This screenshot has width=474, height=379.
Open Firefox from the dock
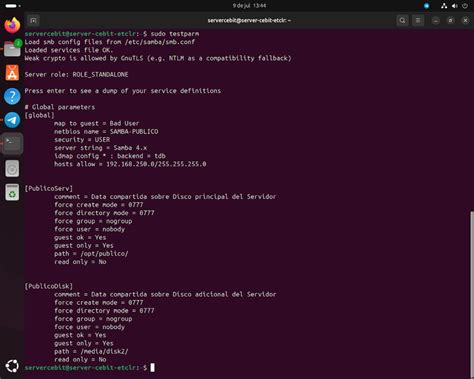tap(12, 25)
